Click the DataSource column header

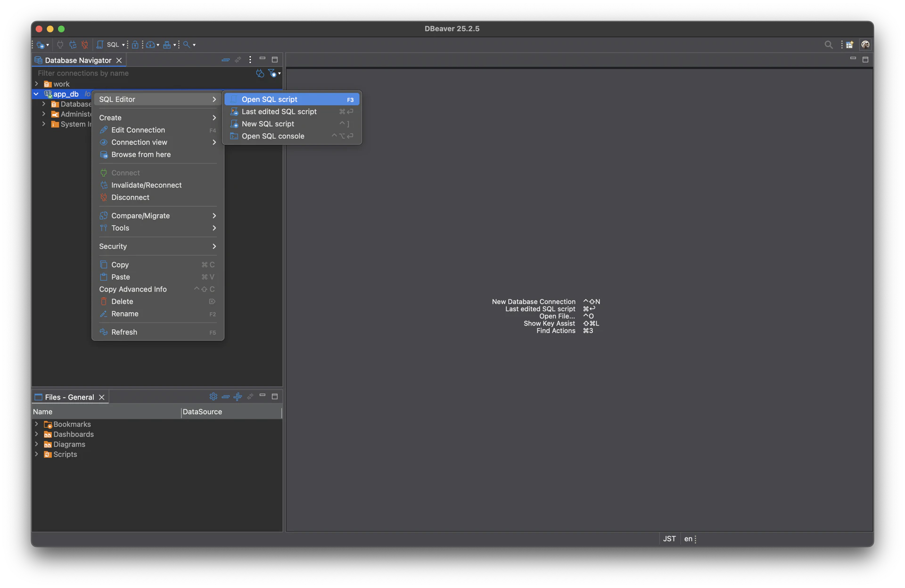click(231, 412)
